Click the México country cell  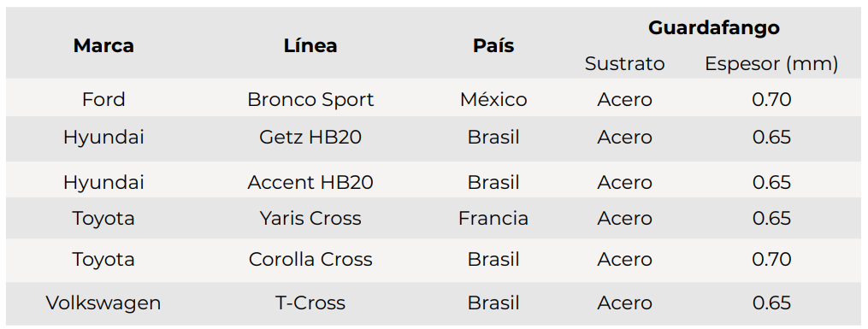point(493,99)
